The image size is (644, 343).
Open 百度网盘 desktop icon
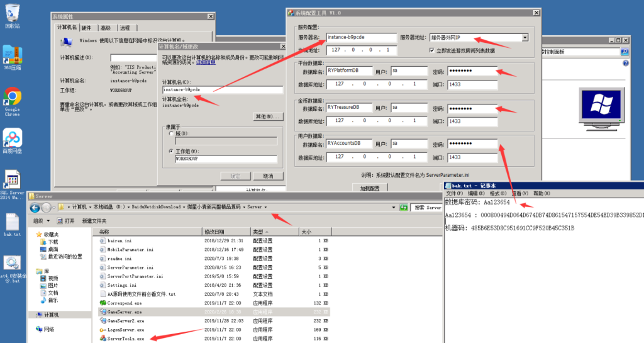[x=12, y=138]
